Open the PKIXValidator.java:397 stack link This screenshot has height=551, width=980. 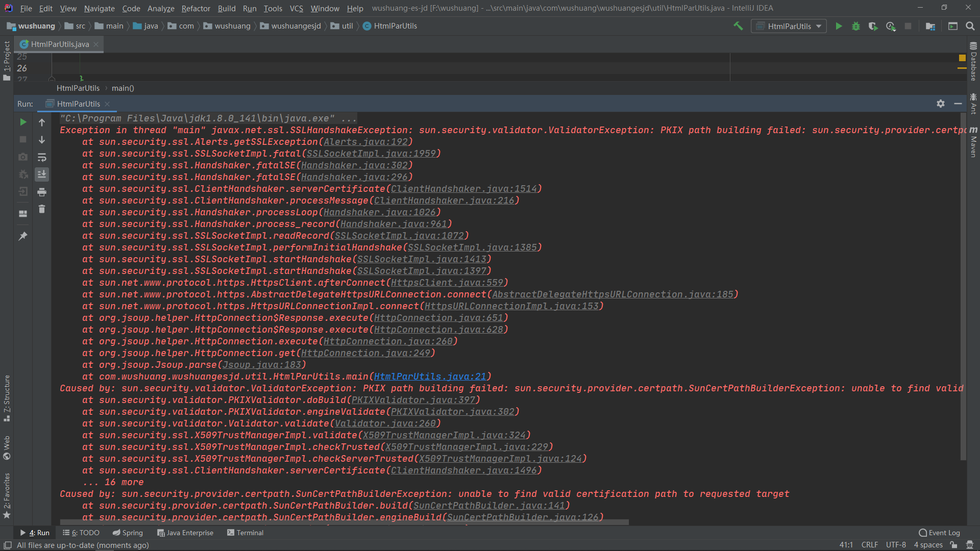413,400
